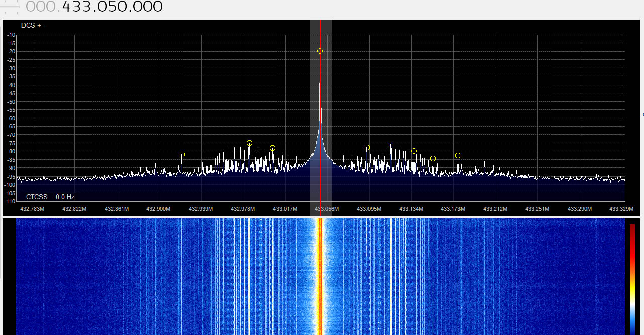Click the plus sign next to DCS
644x335 pixels.
pos(39,25)
